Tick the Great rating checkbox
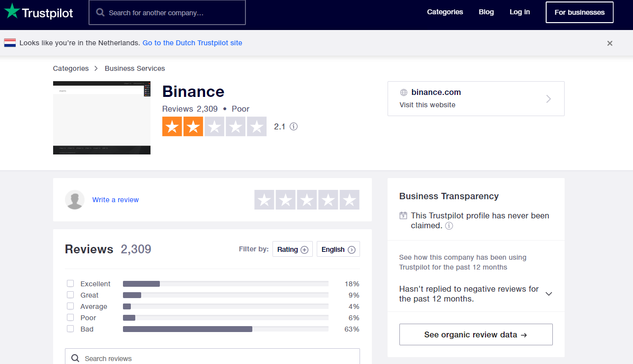This screenshot has height=364, width=633. point(70,295)
